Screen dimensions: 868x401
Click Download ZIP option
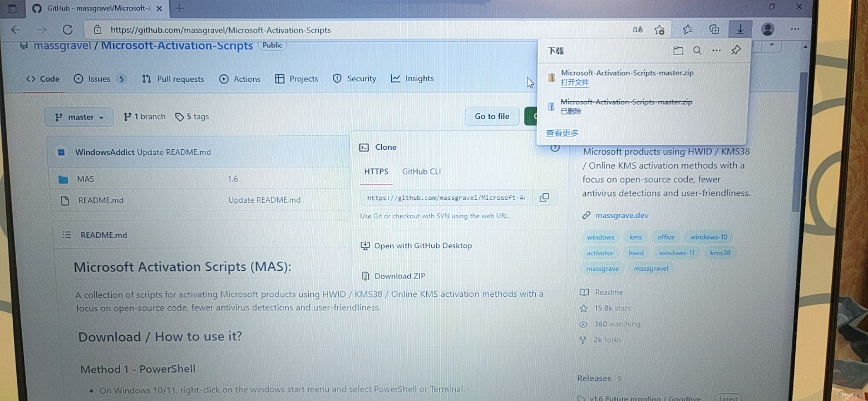(394, 276)
